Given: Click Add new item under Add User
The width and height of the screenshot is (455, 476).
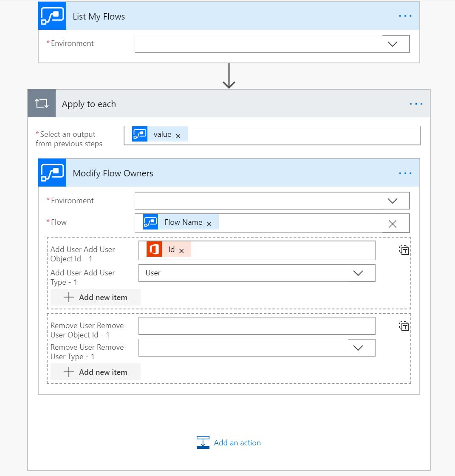Looking at the screenshot, I should (x=95, y=297).
